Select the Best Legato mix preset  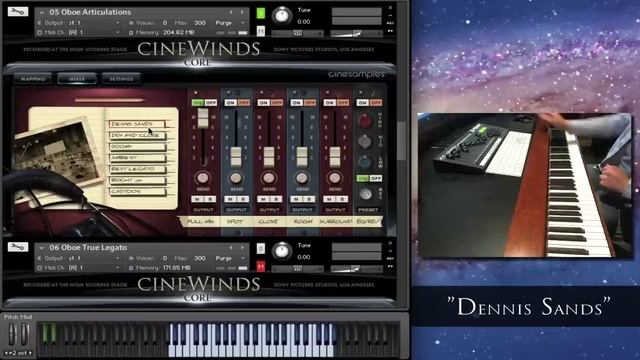(138, 169)
